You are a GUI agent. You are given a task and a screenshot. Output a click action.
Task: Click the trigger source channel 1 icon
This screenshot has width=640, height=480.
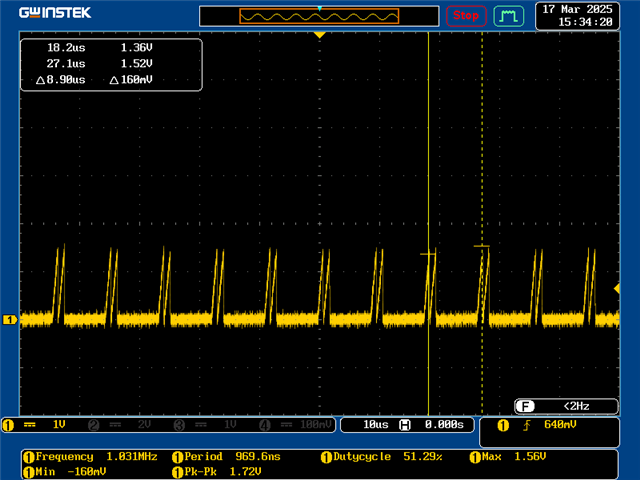503,426
